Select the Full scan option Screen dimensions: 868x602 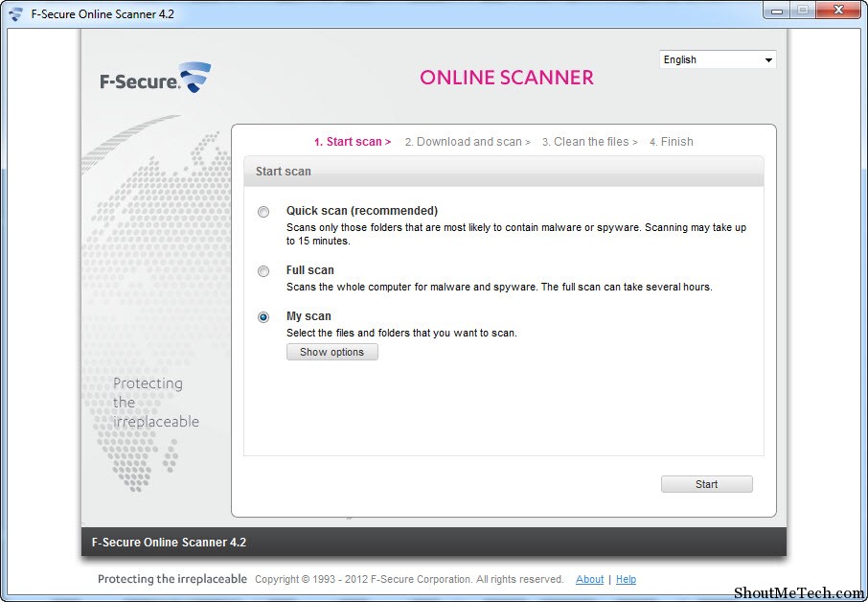click(263, 271)
